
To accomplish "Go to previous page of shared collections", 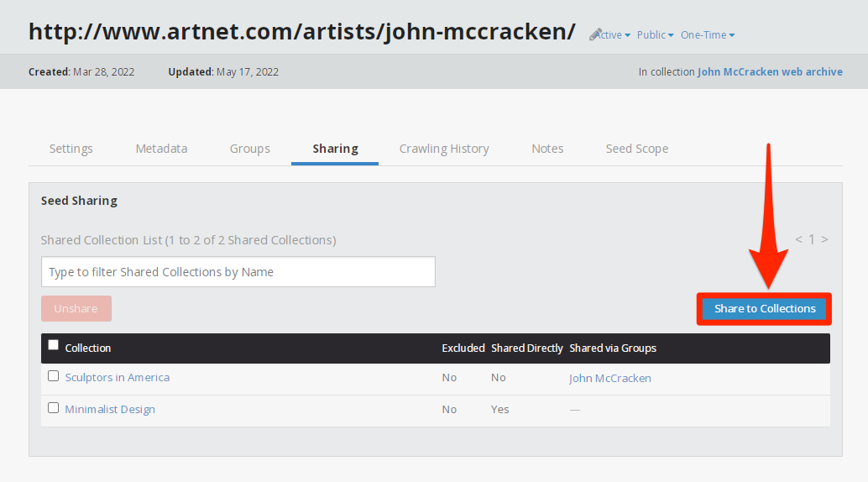I will point(798,240).
